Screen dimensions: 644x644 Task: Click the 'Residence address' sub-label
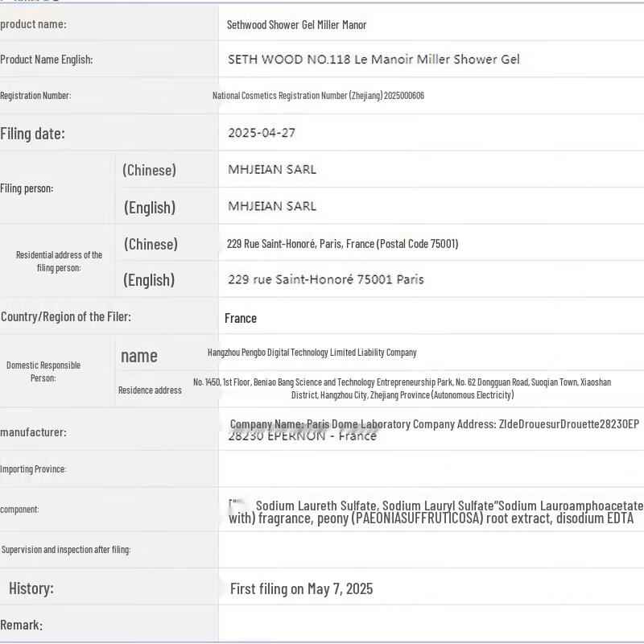coord(150,390)
